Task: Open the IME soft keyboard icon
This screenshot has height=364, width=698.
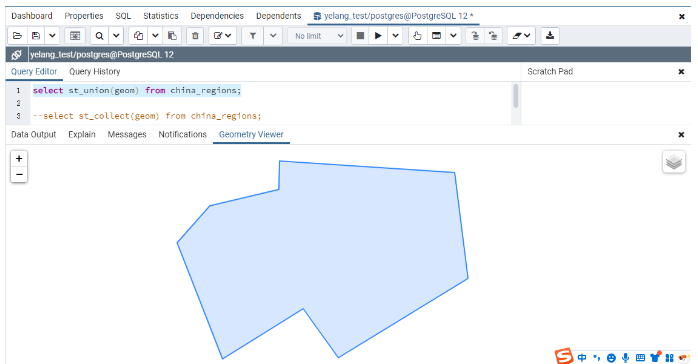Action: coord(640,357)
